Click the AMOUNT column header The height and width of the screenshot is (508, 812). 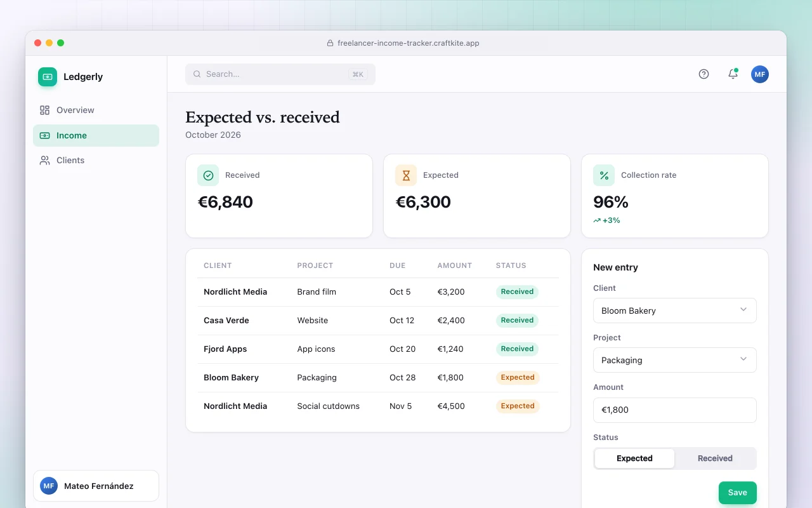(455, 265)
